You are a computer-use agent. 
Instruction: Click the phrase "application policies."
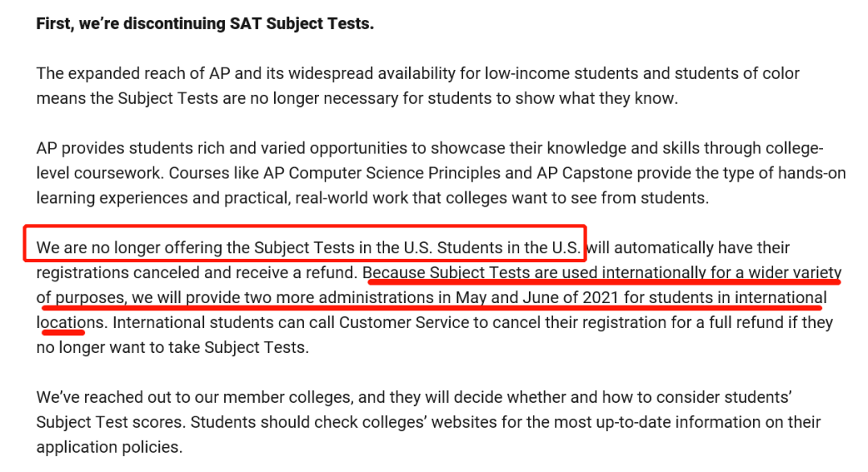point(109,447)
